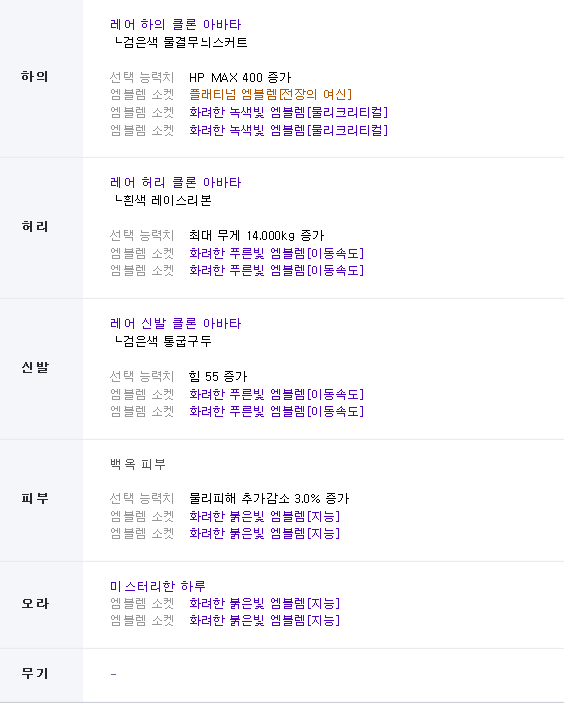
Task: Click the 플래티넘 엠블렘[전장의 여신] link
Action: [271, 95]
